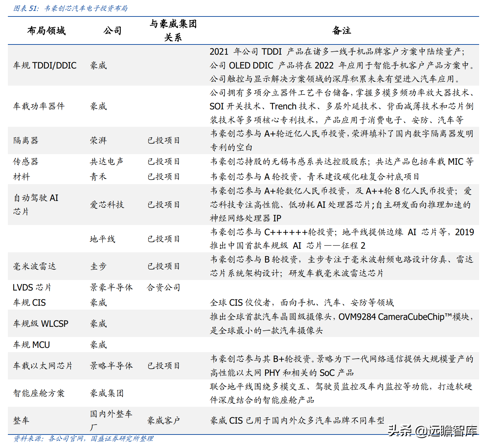Select the '车载功率器件' cell

(39, 106)
